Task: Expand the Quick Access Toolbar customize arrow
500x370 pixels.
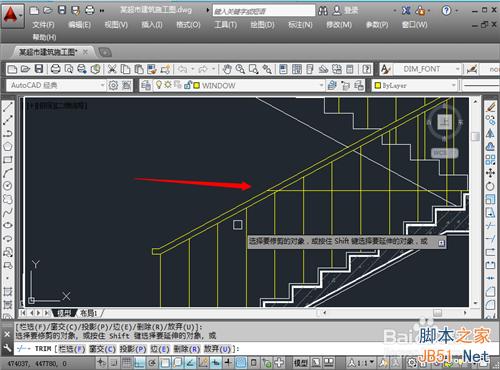Action: click(102, 11)
